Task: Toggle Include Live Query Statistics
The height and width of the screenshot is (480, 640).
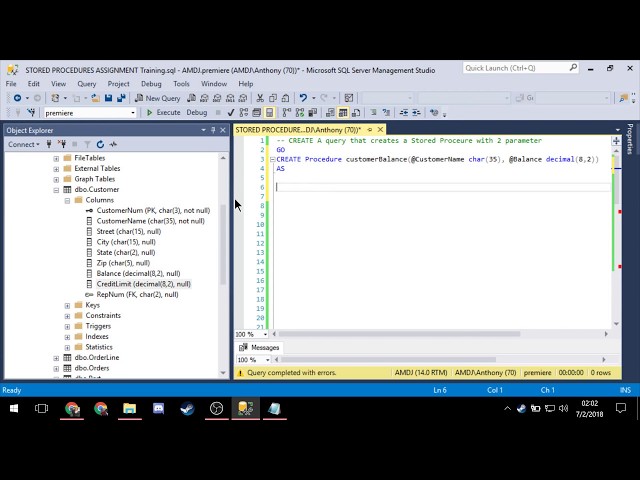Action: click(300, 113)
